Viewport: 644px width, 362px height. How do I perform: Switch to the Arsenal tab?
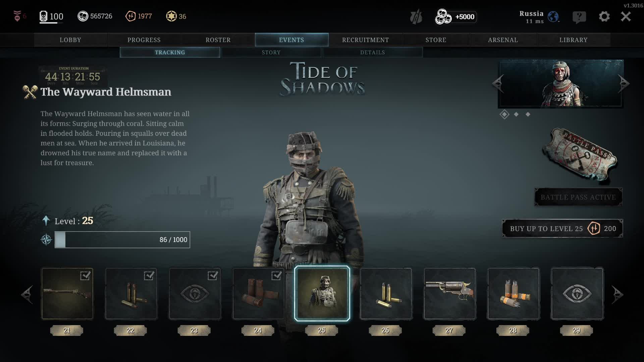tap(503, 40)
